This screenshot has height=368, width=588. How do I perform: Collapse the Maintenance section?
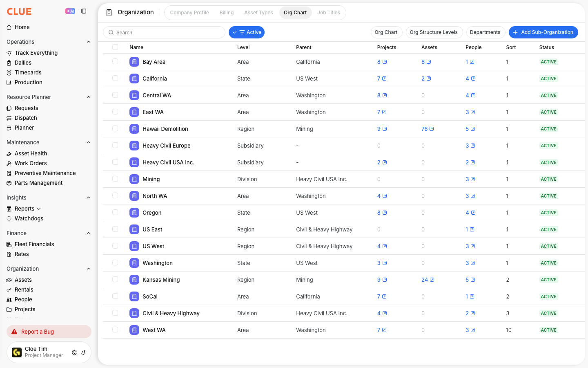pos(89,142)
